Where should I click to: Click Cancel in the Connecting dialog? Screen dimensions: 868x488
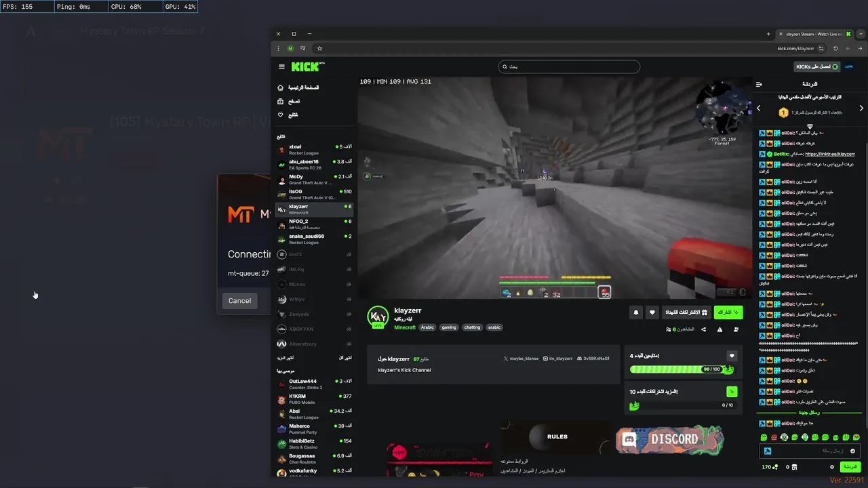tap(239, 301)
